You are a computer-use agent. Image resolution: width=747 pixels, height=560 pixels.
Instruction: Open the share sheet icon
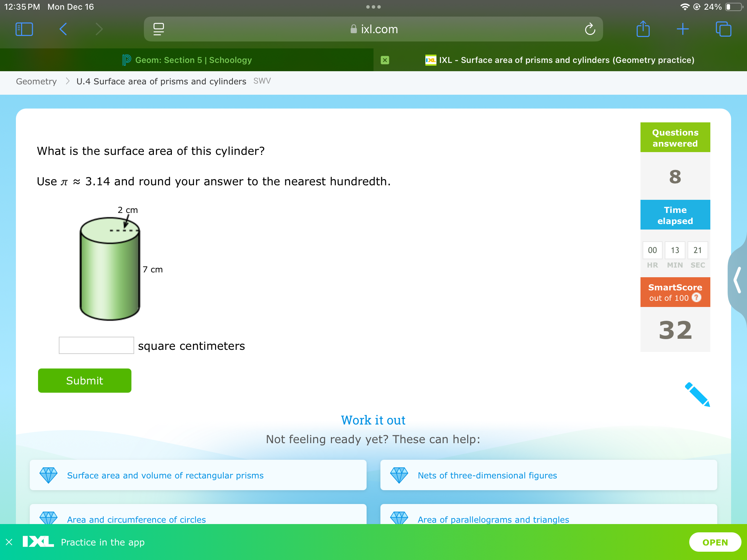point(643,29)
